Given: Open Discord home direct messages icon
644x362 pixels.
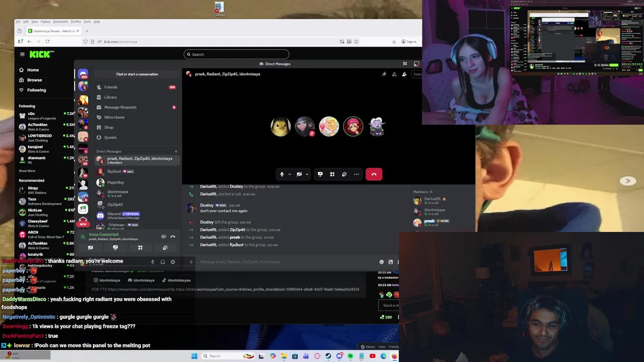Looking at the screenshot, I should click(83, 74).
